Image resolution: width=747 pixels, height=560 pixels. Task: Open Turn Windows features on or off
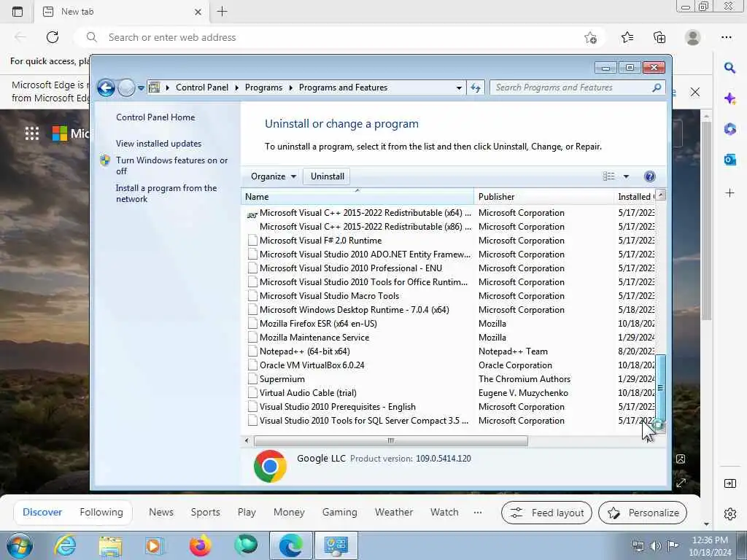coord(171,166)
